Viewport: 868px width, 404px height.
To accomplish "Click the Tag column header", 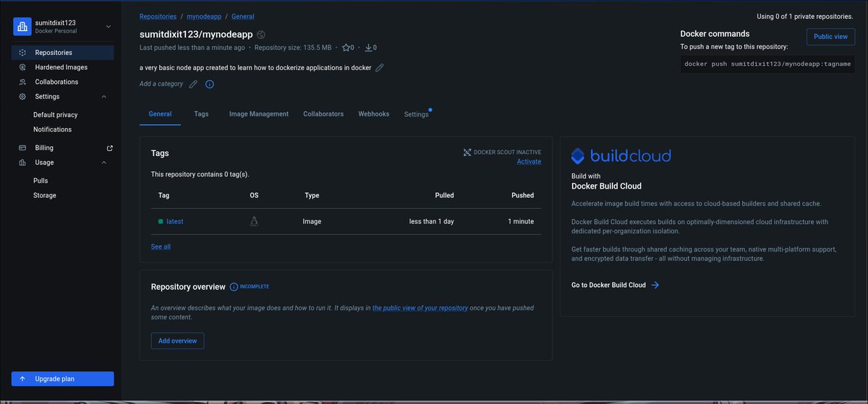I will click(x=163, y=195).
